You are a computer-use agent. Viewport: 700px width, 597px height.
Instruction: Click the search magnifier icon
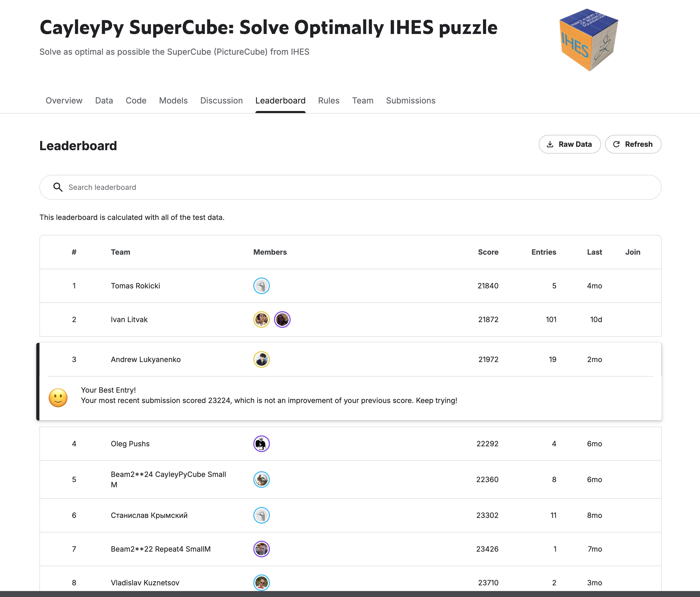pos(58,187)
